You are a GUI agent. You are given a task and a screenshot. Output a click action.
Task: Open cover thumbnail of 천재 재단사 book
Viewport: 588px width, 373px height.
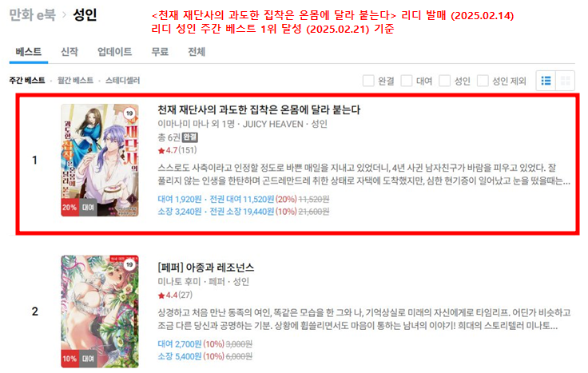coord(100,160)
